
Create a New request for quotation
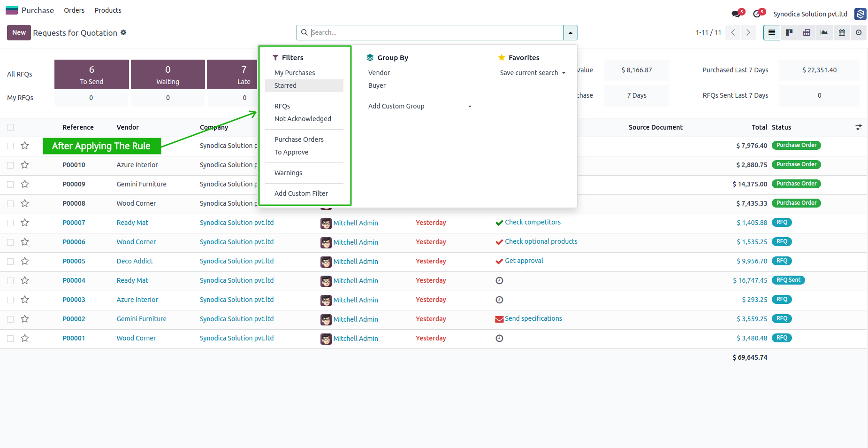click(19, 32)
